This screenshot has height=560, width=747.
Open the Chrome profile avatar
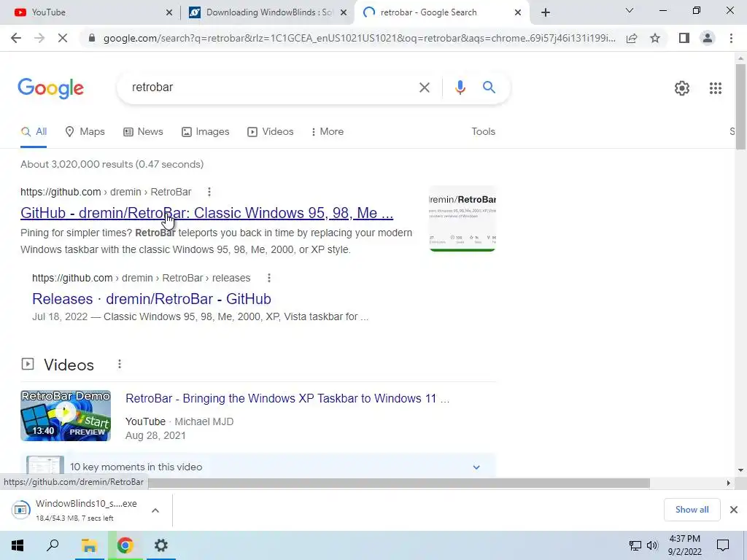coord(708,38)
